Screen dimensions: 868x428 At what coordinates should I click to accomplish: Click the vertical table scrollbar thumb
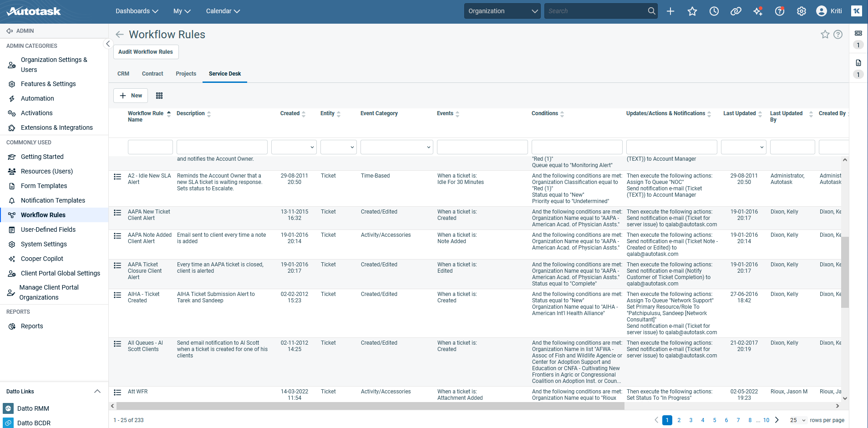pos(845,272)
